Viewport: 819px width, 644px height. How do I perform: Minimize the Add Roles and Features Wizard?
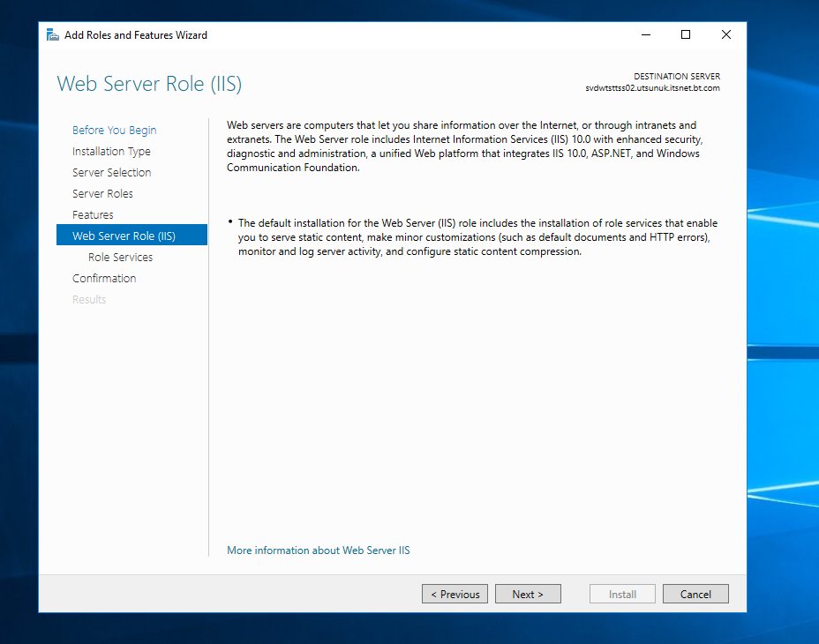pos(646,35)
